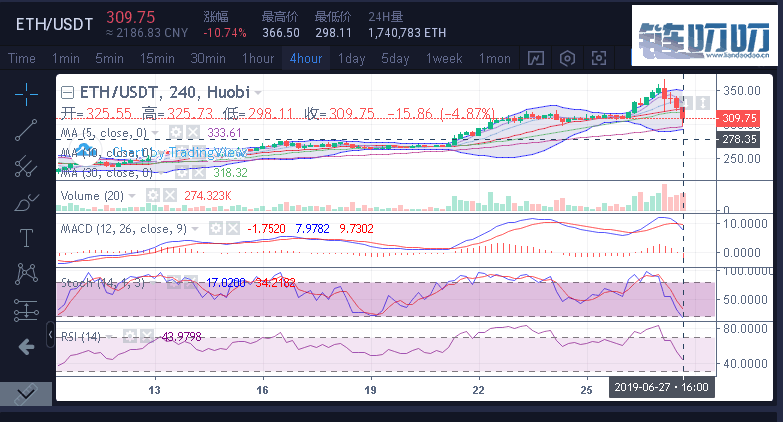Switch to the 1week interval tab

click(x=444, y=58)
